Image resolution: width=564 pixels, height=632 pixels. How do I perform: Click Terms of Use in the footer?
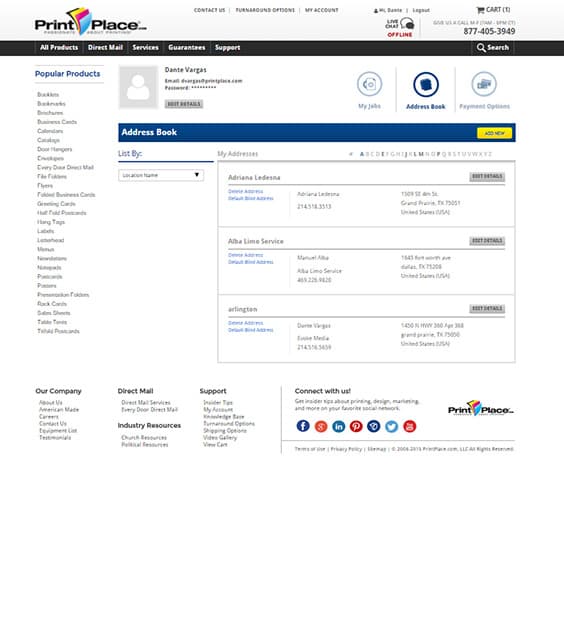click(310, 449)
